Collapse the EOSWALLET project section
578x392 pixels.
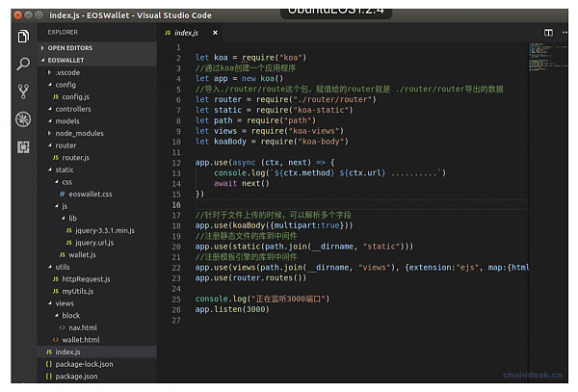pos(97,60)
